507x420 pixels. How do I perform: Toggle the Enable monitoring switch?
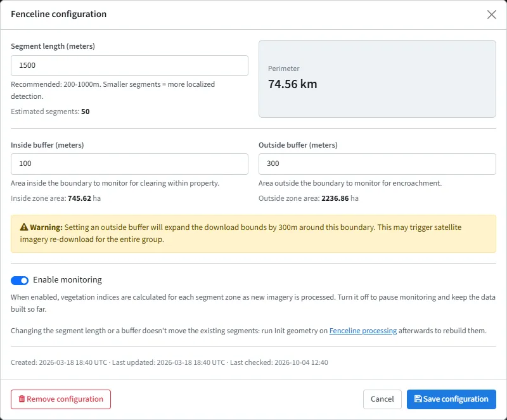20,281
